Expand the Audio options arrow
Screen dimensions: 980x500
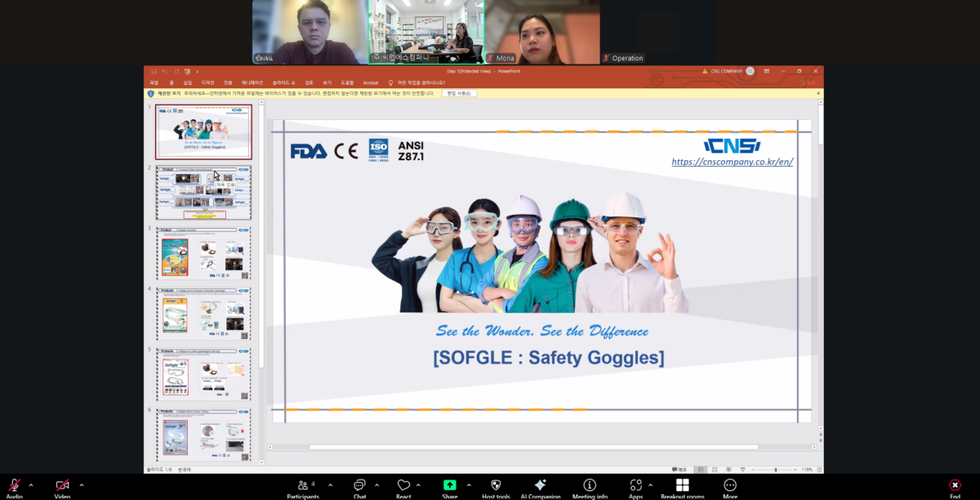point(31,484)
